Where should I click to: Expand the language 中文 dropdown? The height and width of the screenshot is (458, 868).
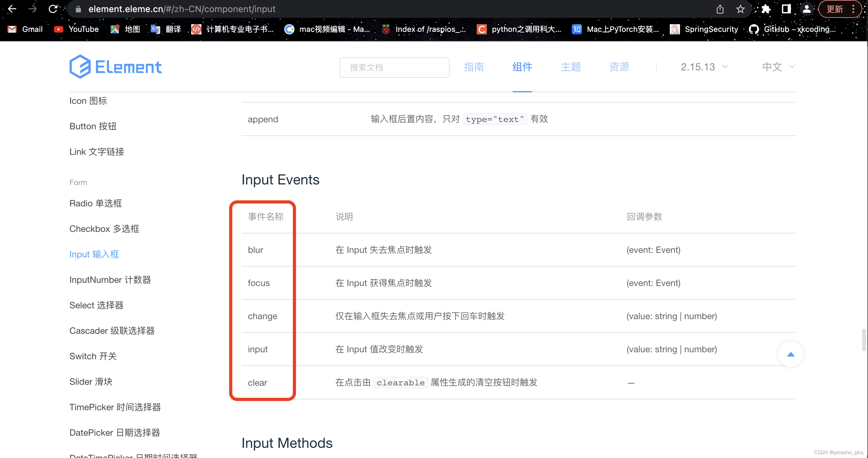[x=778, y=67]
